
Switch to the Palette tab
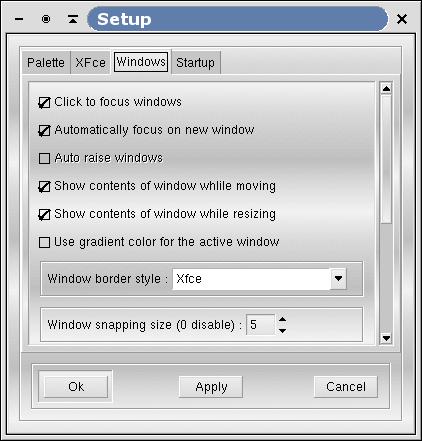click(x=46, y=63)
